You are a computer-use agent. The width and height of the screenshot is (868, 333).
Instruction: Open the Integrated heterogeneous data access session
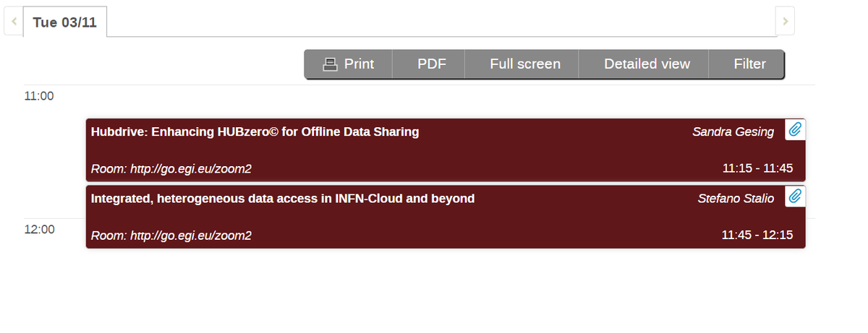283,198
